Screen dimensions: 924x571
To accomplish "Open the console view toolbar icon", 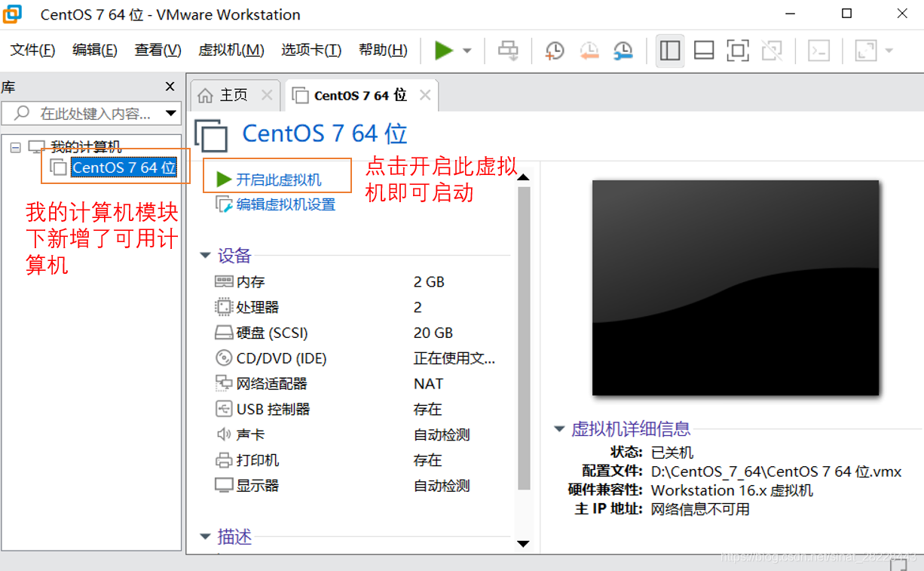I will pyautogui.click(x=819, y=51).
